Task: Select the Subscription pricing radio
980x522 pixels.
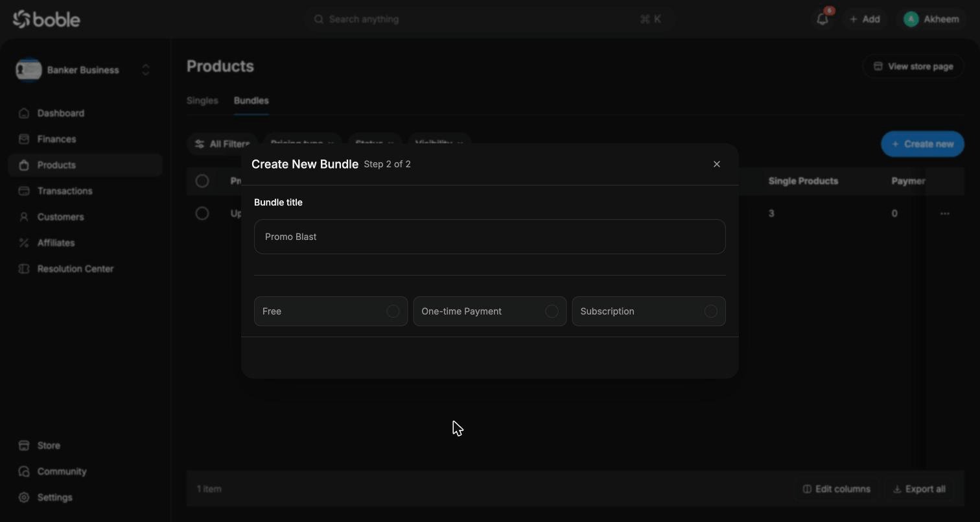Action: coord(710,311)
